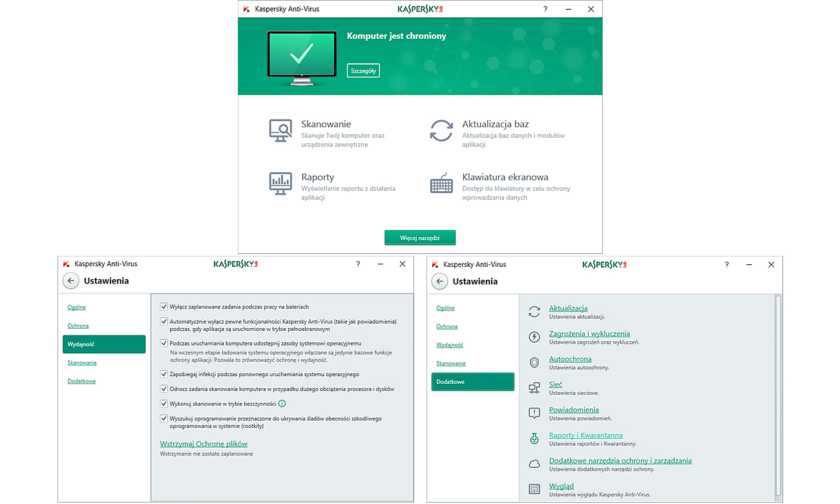Select Ochrona tab in Dodatkowe settings window
Image resolution: width=840 pixels, height=504 pixels.
pyautogui.click(x=447, y=326)
